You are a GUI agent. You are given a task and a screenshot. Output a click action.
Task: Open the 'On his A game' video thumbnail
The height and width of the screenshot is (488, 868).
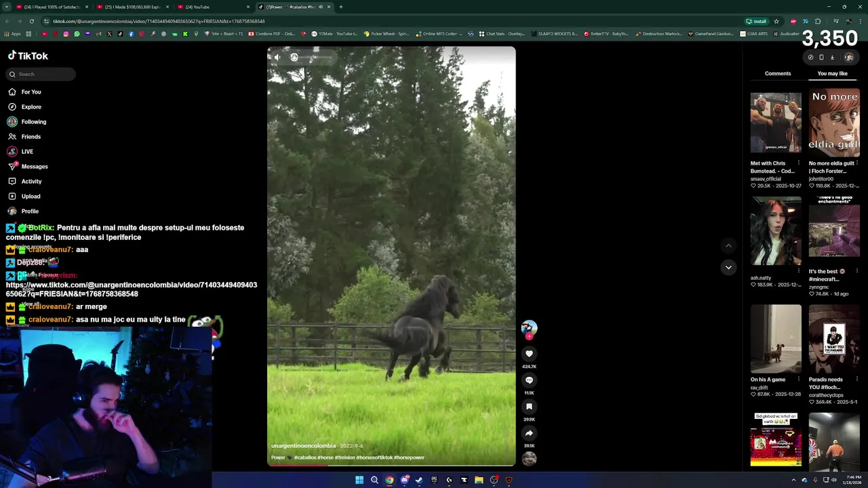point(776,338)
